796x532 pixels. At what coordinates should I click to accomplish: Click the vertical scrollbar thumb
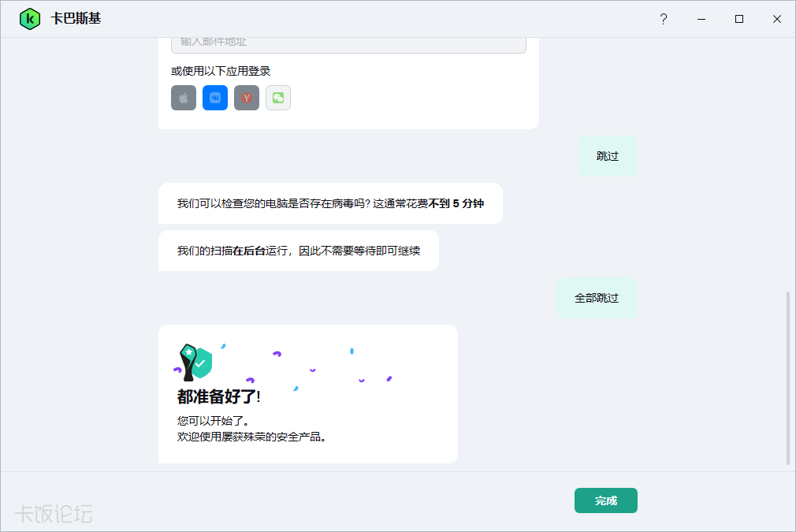(x=788, y=378)
